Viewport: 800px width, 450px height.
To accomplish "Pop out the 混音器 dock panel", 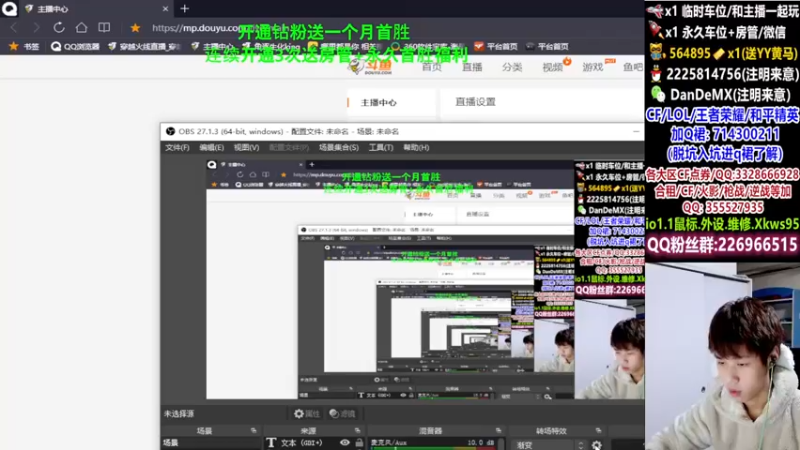I will tap(498, 431).
